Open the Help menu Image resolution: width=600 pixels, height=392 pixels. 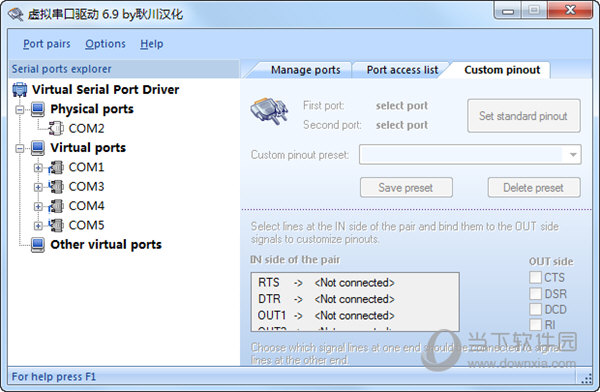pos(152,44)
